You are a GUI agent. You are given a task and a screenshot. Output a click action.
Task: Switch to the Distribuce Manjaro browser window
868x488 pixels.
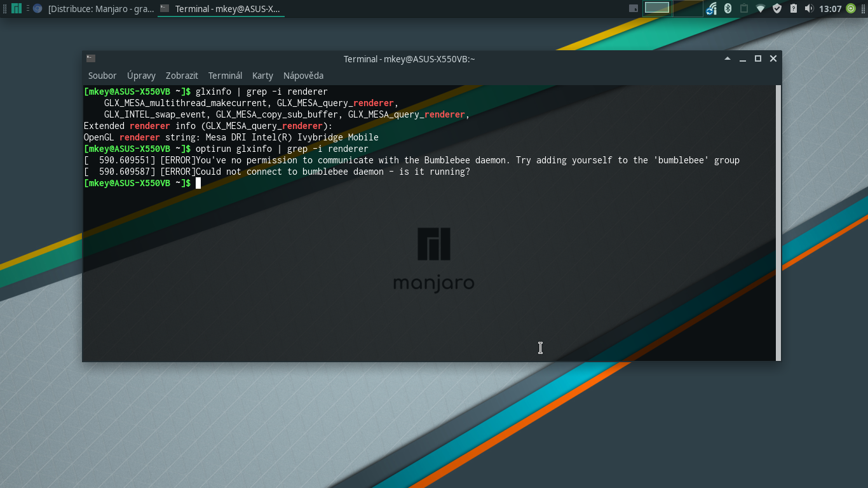94,8
